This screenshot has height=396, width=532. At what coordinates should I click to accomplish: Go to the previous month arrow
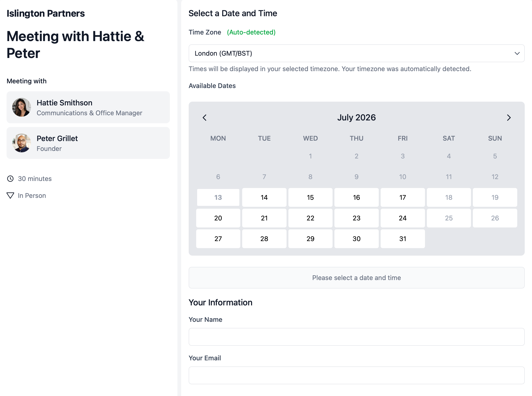pos(204,117)
